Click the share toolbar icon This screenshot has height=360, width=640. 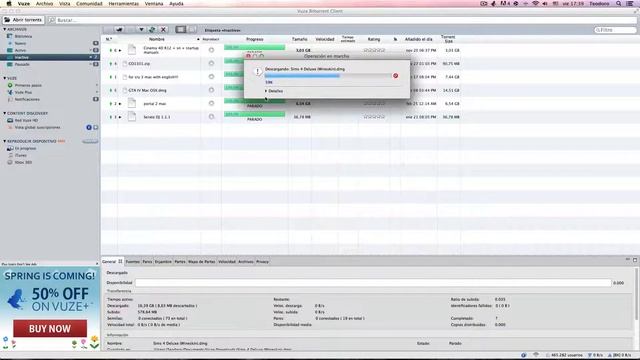click(119, 29)
